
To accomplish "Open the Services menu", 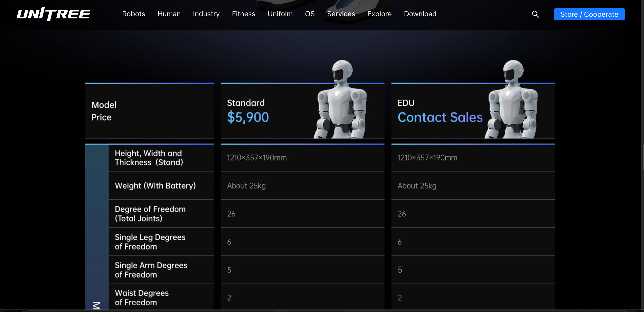I will (x=341, y=14).
